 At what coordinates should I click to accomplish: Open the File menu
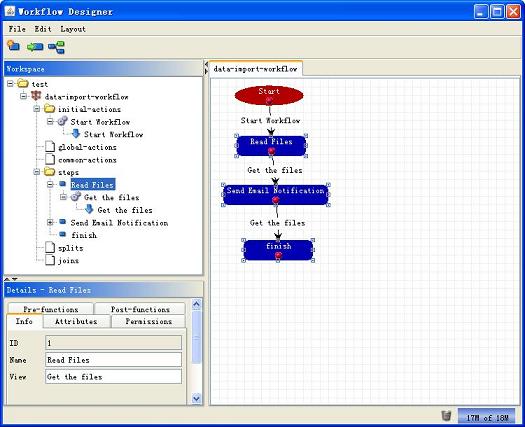coord(17,29)
